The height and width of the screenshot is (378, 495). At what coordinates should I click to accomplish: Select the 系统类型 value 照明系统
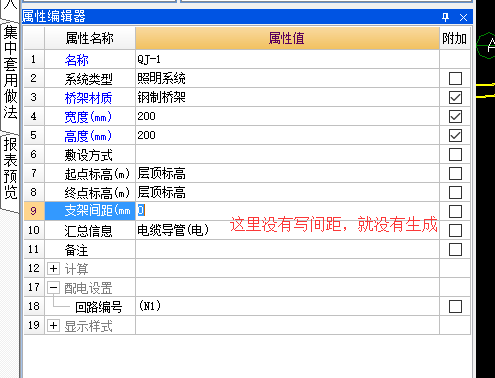(287, 79)
